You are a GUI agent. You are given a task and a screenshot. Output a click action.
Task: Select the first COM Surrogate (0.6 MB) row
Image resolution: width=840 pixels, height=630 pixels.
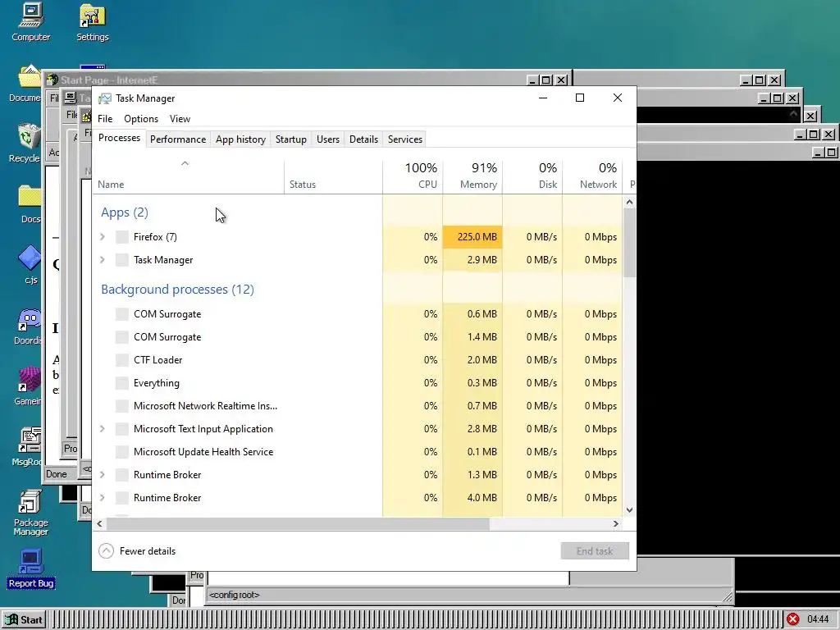pyautogui.click(x=358, y=314)
